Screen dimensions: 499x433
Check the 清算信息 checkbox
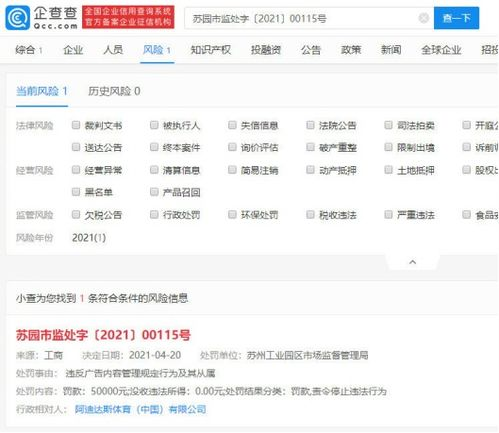pos(154,170)
